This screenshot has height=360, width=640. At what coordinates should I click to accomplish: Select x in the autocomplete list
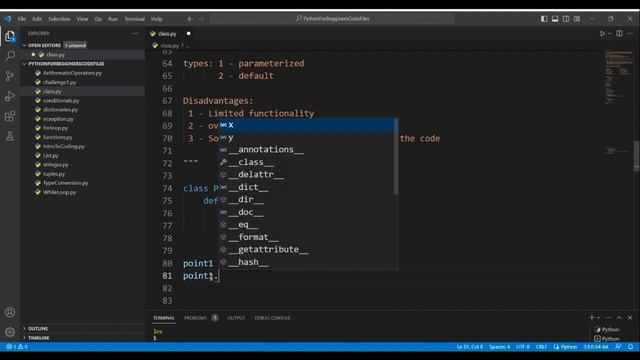(308, 125)
